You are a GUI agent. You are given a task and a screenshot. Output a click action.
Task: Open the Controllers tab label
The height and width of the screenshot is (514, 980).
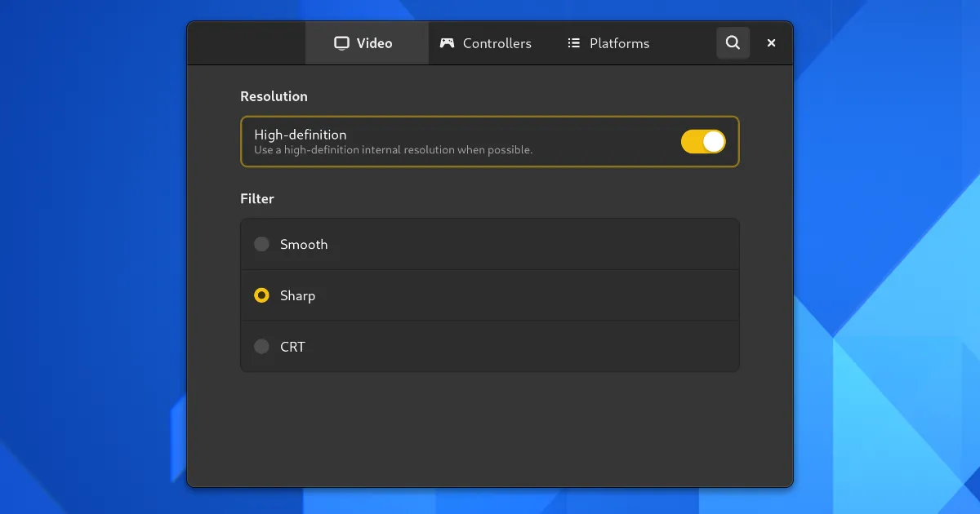point(497,43)
